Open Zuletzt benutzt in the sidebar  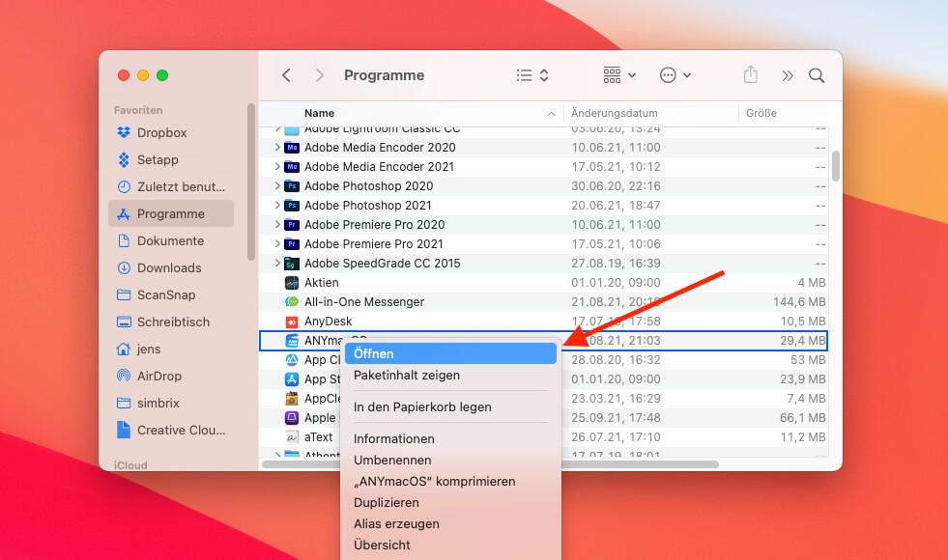(171, 186)
